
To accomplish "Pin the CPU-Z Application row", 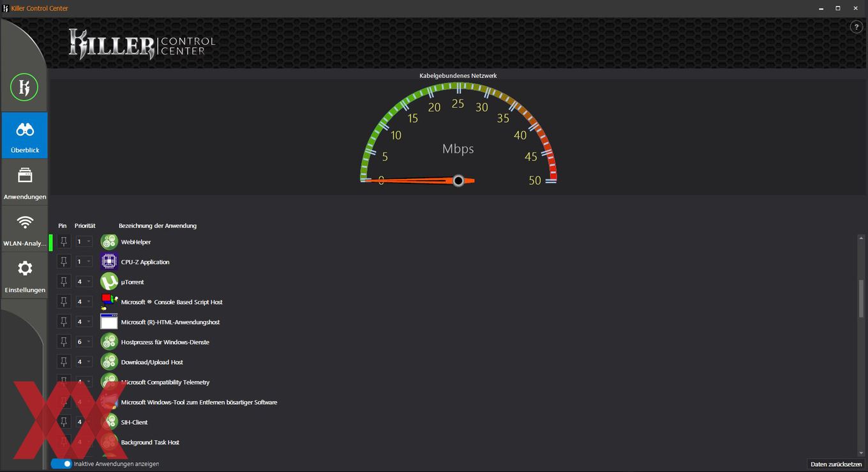I will 64,261.
